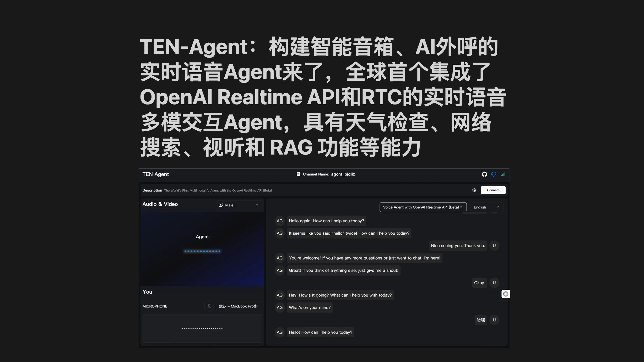Click the channel settings icon
Screen dimensions: 644x362
click(x=474, y=190)
